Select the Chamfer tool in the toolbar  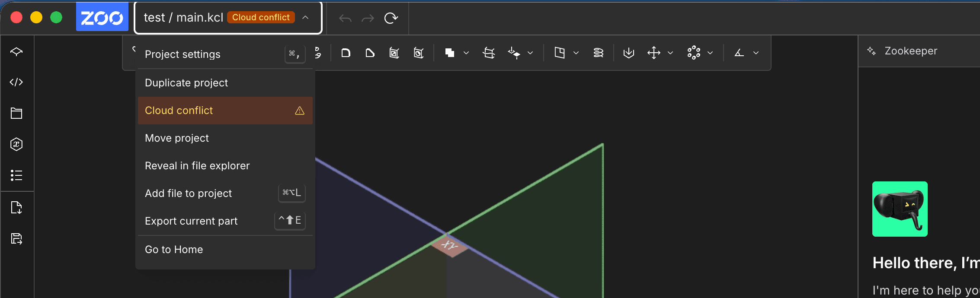pos(370,53)
